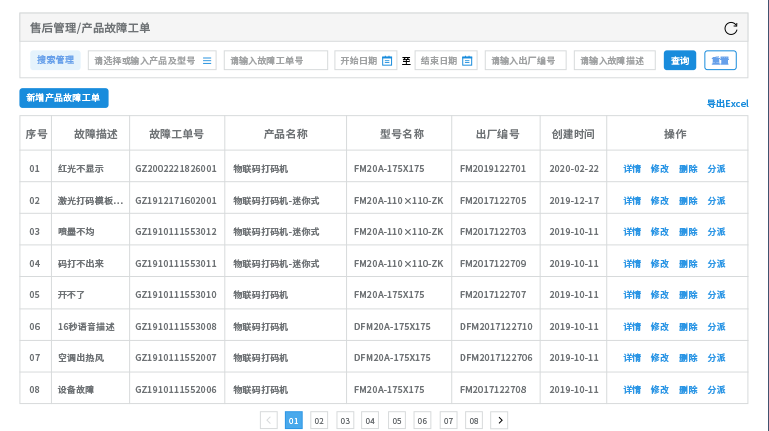Click 新增产品故障工单 button
Viewport: 769px width, 431px height.
64,98
